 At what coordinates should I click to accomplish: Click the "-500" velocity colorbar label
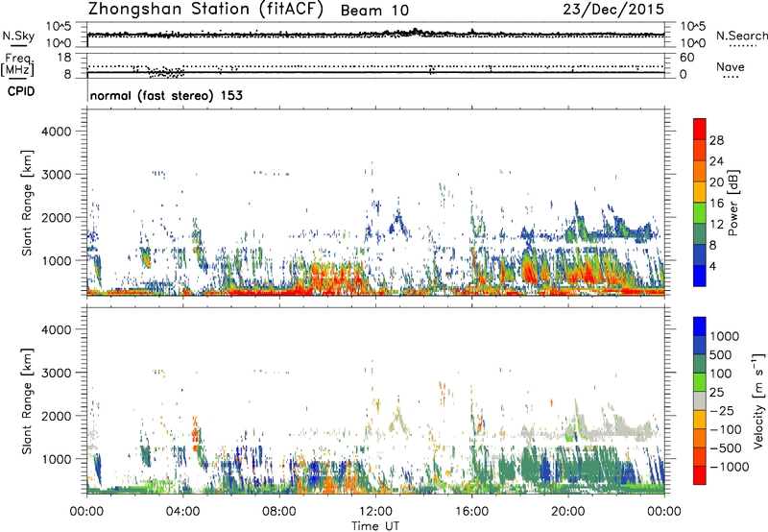coord(726,448)
